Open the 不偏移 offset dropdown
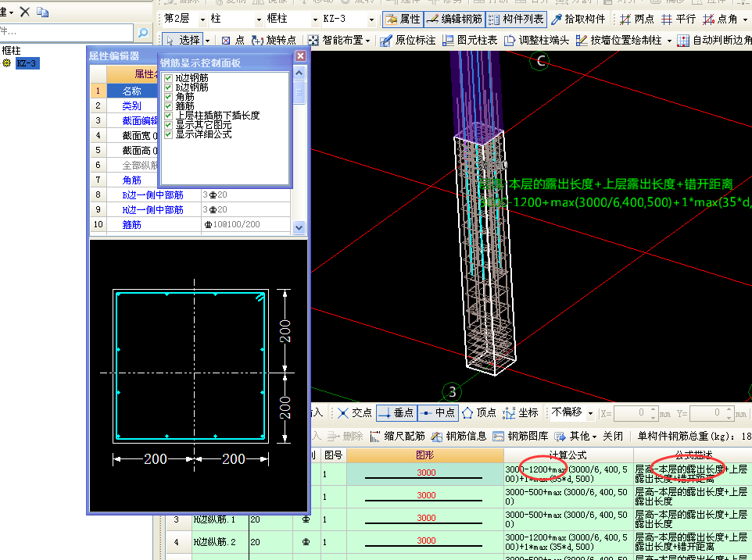Viewport: 752px width, 560px height. [x=591, y=413]
